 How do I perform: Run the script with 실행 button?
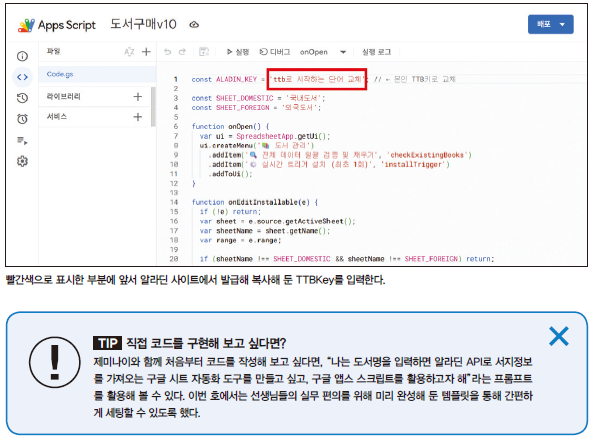tap(237, 52)
